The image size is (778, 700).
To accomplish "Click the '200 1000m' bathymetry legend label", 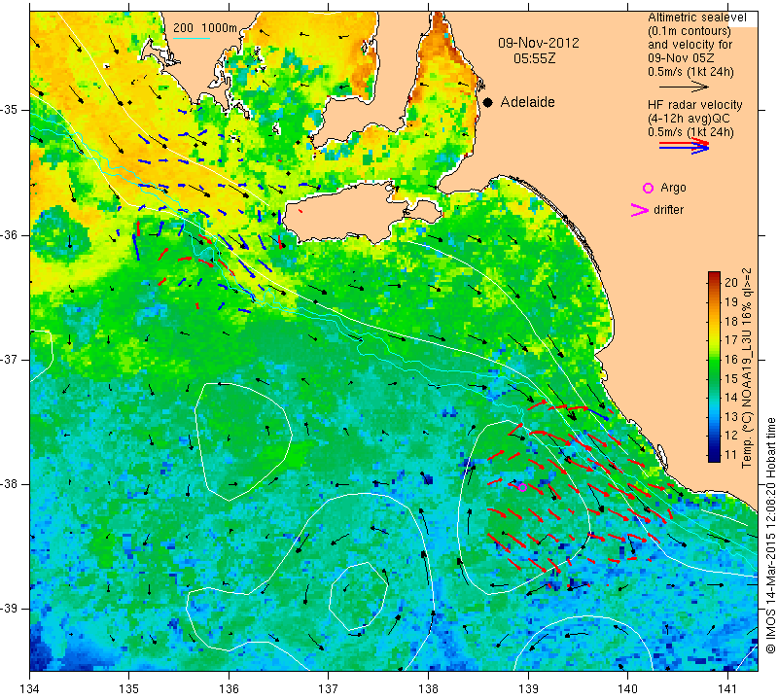I will point(205,28).
